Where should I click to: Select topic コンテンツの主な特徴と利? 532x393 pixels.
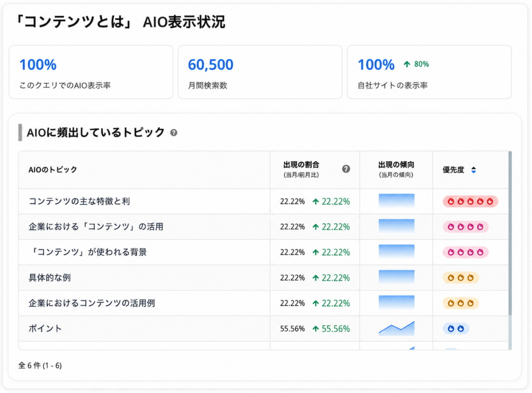[79, 201]
